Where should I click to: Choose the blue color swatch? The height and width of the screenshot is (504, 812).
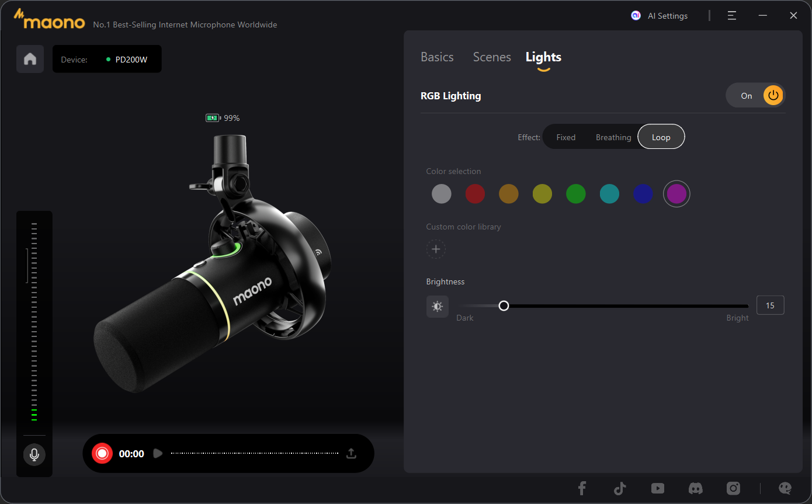(x=643, y=194)
